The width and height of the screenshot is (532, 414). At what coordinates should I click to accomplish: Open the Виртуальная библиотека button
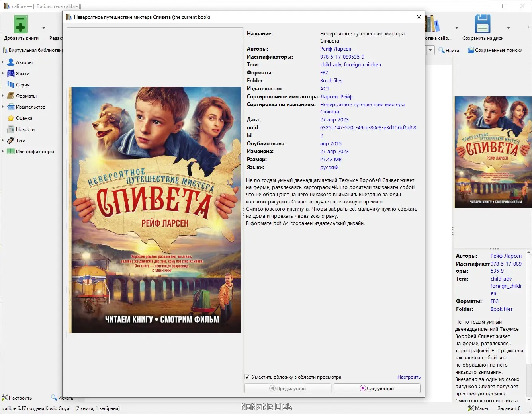pyautogui.click(x=32, y=50)
